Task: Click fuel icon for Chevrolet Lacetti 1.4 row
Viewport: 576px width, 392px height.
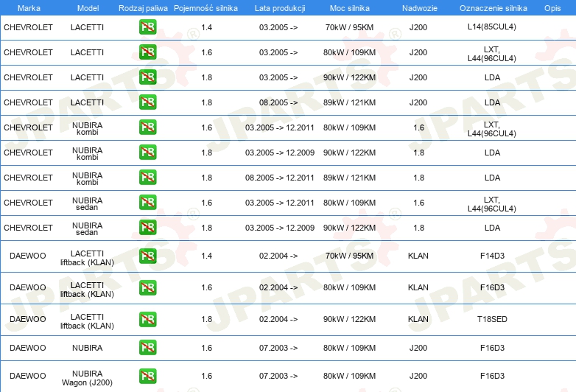Action: tap(147, 27)
